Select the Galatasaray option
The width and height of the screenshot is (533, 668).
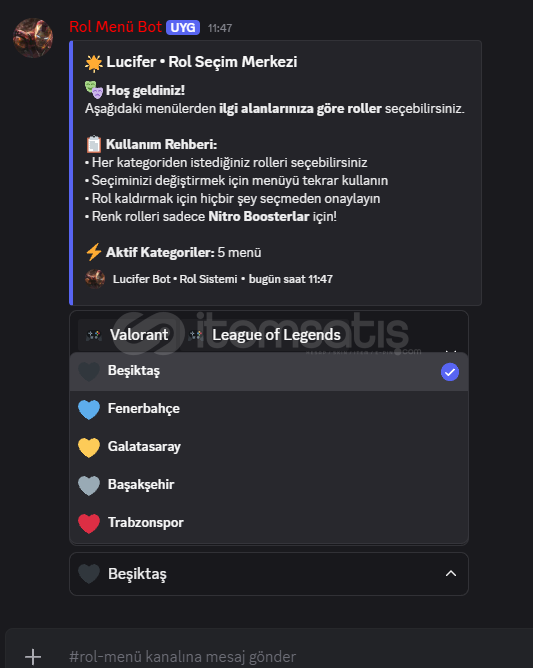point(269,447)
